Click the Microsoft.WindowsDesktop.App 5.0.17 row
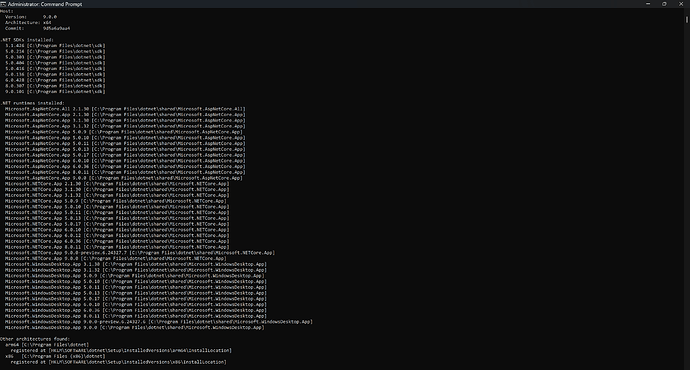Viewport: 690px width, 370px height. [136, 298]
